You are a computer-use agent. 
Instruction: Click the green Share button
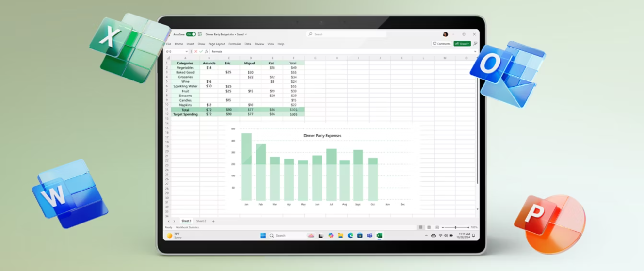[462, 44]
